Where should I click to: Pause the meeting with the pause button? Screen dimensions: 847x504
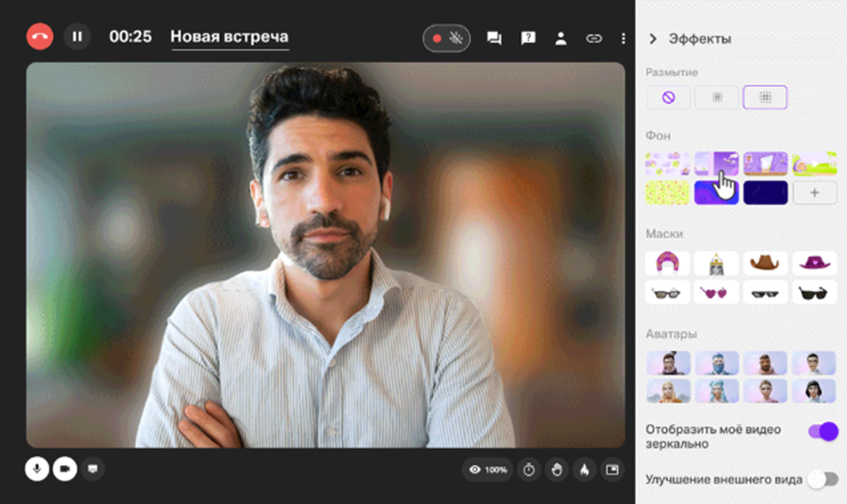tap(77, 36)
